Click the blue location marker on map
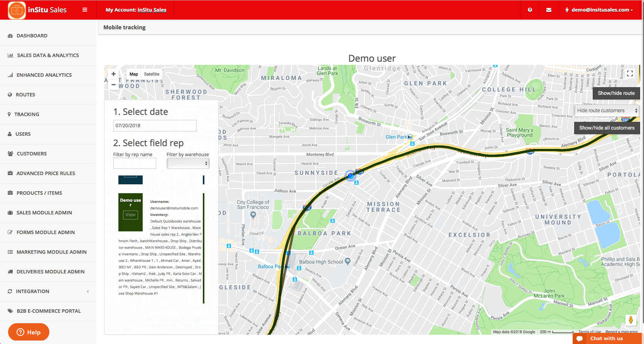644x344 pixels. (350, 176)
